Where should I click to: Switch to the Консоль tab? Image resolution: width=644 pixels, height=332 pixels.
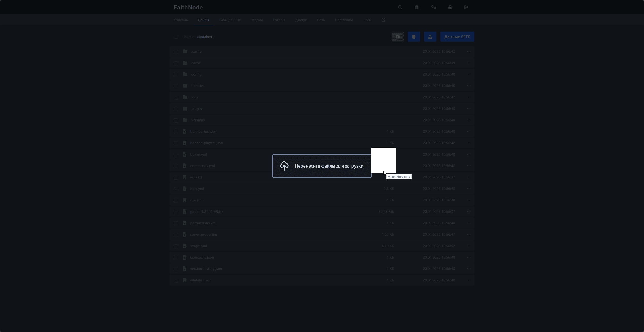tap(181, 20)
